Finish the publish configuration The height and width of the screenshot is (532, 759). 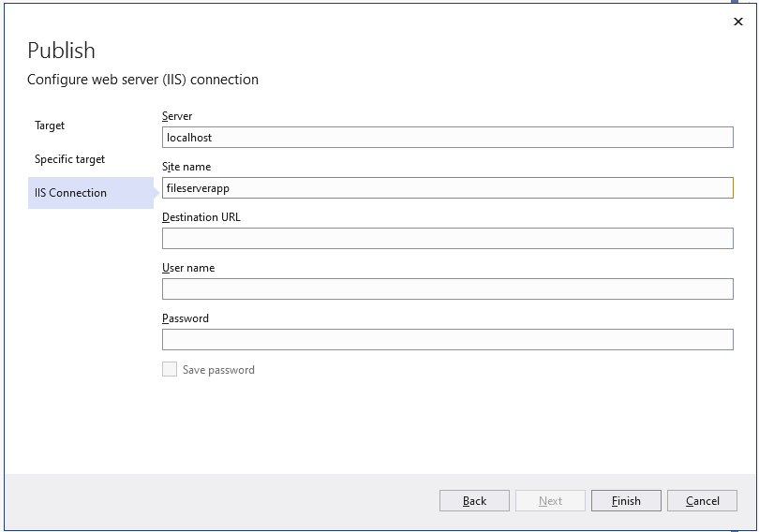pyautogui.click(x=626, y=500)
